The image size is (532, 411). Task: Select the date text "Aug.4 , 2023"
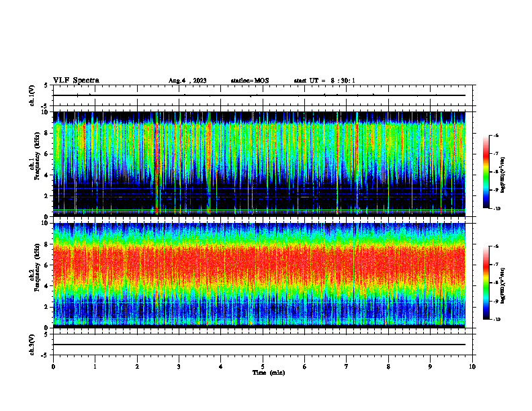(x=187, y=81)
